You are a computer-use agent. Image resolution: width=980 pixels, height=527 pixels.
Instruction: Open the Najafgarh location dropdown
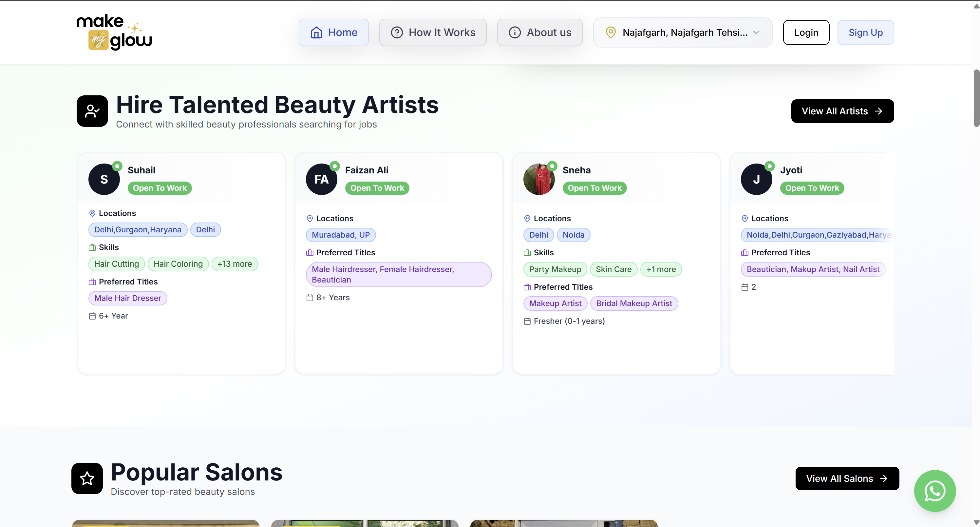point(683,32)
